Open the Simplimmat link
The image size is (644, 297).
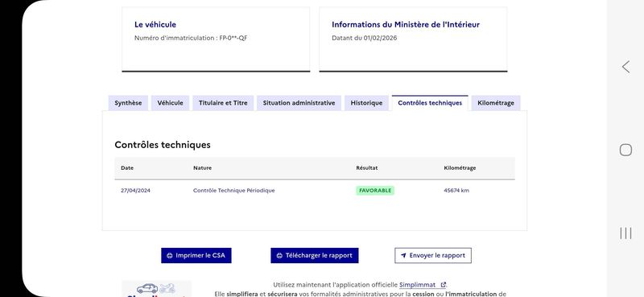point(422,285)
